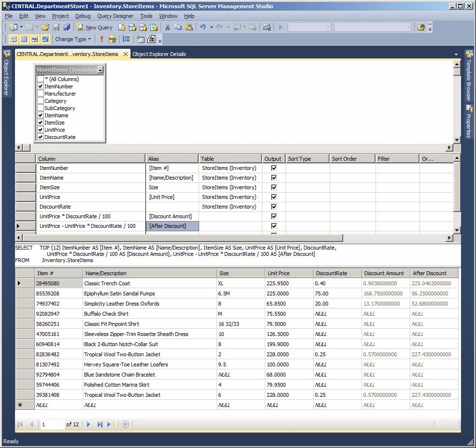Check the Category column checkbox
Screen dimensions: 476x448
tap(41, 101)
